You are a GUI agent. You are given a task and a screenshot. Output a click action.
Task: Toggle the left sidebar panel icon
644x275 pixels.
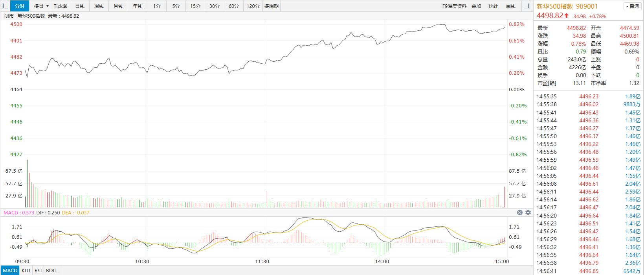pos(5,6)
